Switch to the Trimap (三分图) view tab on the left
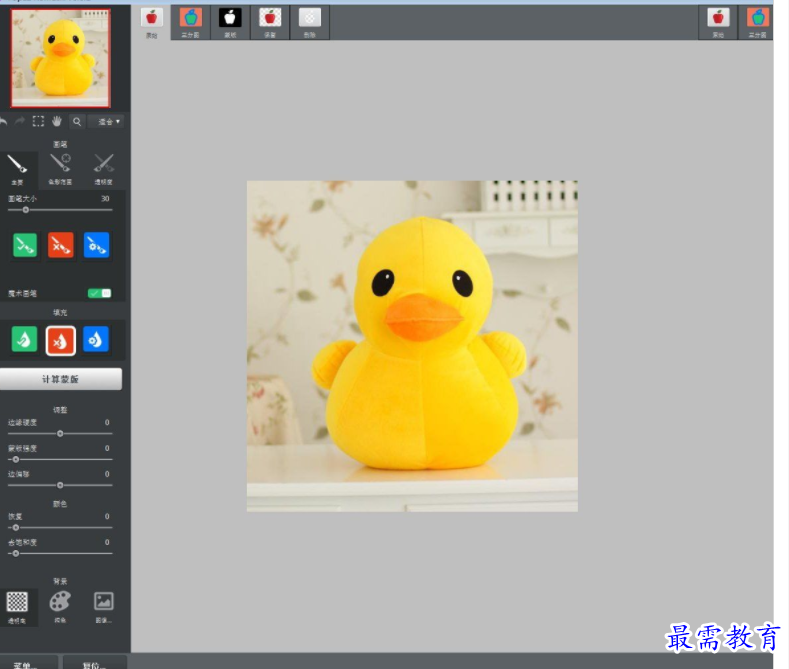This screenshot has width=789, height=669. [191, 23]
